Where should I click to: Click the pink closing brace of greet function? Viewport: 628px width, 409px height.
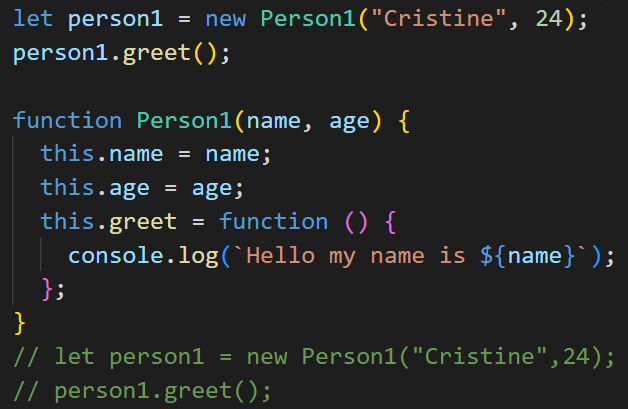point(47,289)
